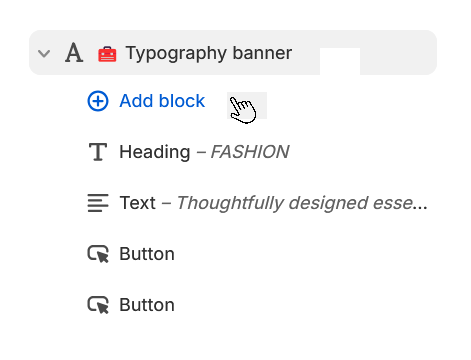Image resolution: width=471 pixels, height=360 pixels.
Task: Select the Typography banner section label
Action: tap(209, 53)
